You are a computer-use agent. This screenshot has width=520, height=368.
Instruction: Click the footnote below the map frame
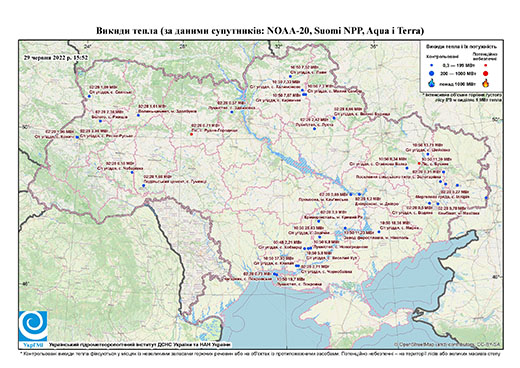261,353
